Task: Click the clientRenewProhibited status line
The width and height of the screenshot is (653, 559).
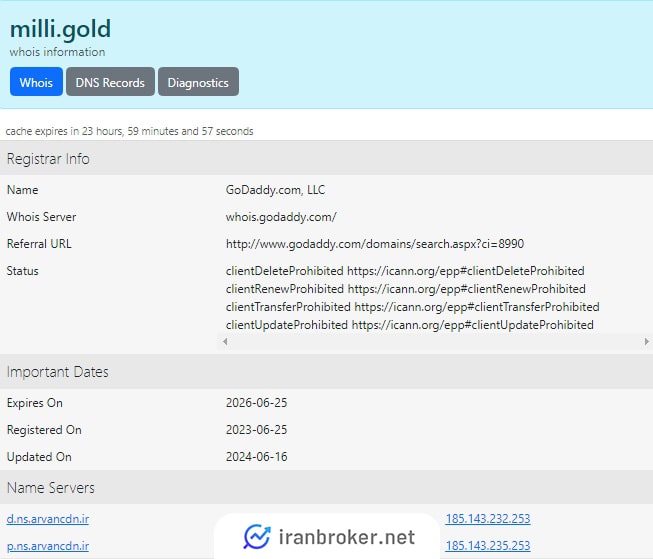Action: pyautogui.click(x=406, y=289)
